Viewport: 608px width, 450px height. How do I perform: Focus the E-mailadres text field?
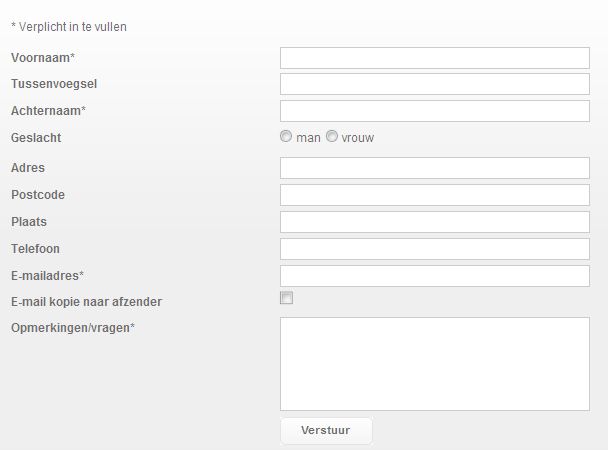[x=435, y=276]
